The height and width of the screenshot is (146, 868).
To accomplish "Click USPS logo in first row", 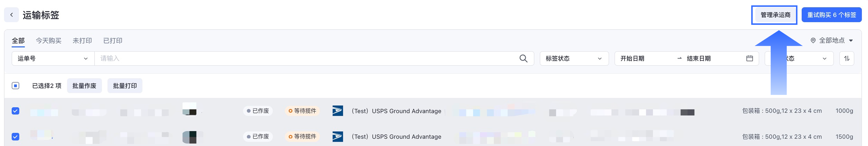I will (x=338, y=111).
